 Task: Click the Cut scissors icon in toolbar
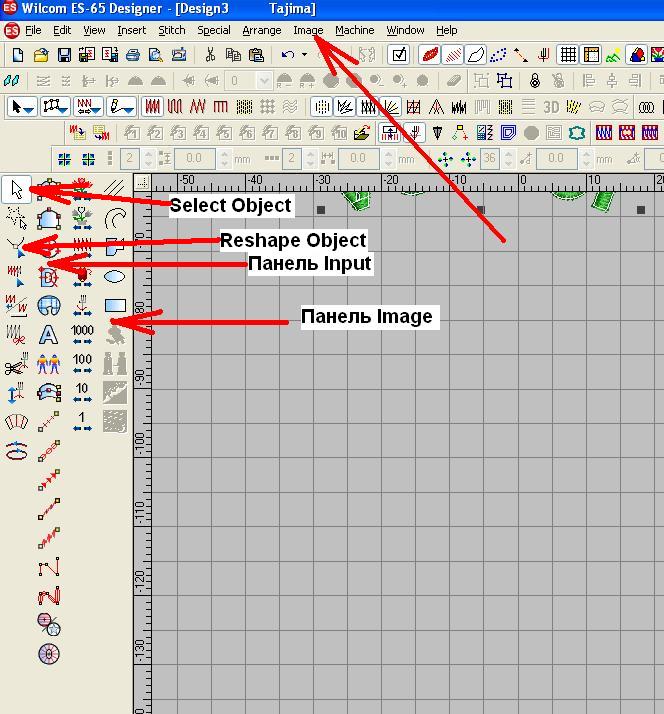coord(210,55)
